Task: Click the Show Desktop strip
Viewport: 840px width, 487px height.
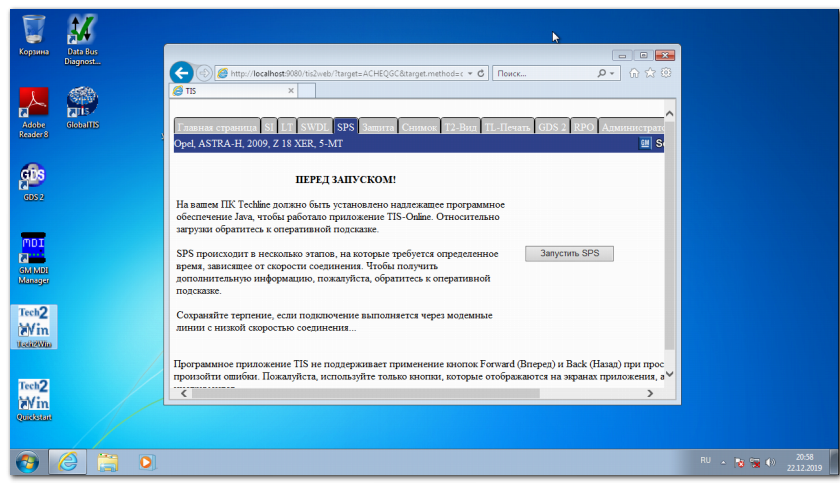Action: point(833,462)
